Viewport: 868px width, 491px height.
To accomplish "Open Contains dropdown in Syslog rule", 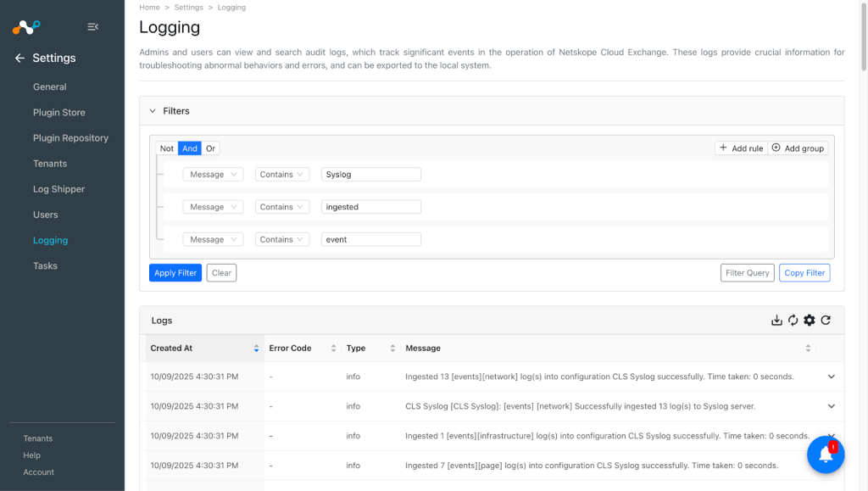I will (282, 175).
